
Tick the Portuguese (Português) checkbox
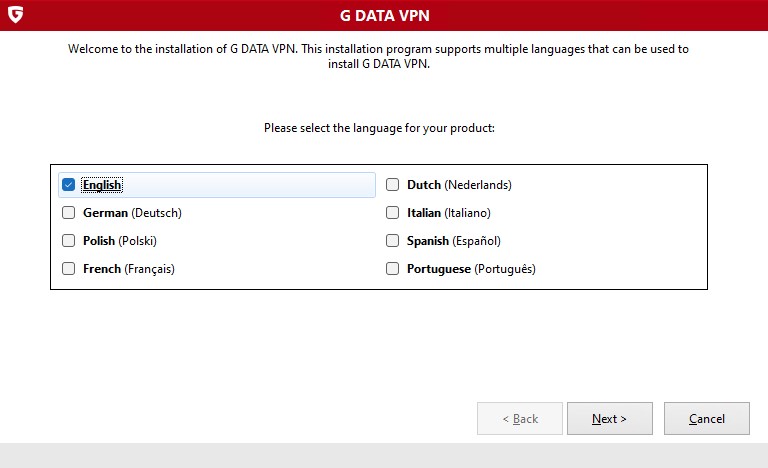click(392, 269)
